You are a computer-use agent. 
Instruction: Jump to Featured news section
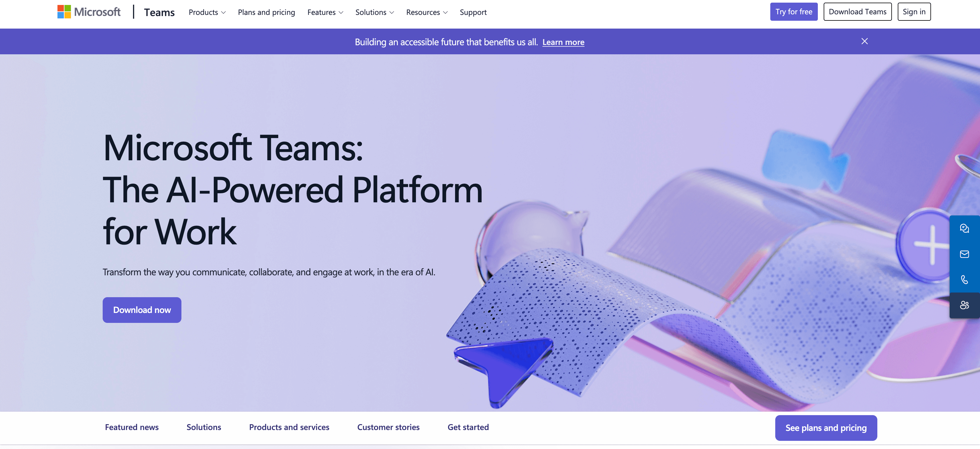pos(132,427)
